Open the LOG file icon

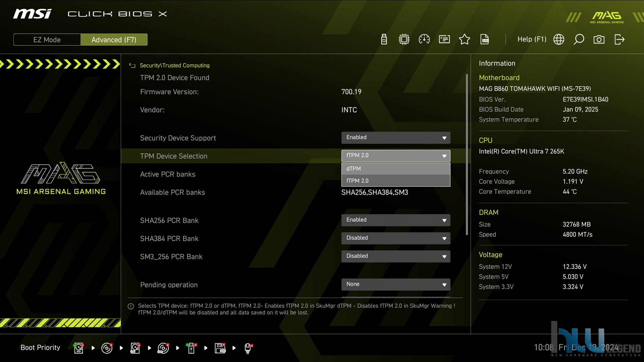pos(485,39)
